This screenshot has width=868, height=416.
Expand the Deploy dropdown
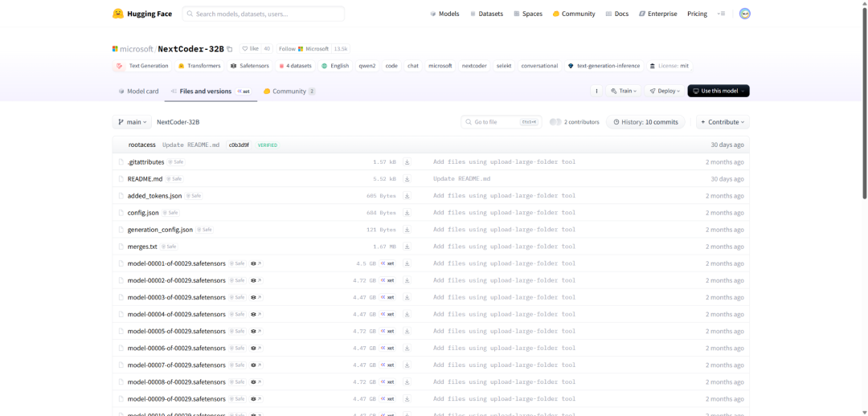665,91
